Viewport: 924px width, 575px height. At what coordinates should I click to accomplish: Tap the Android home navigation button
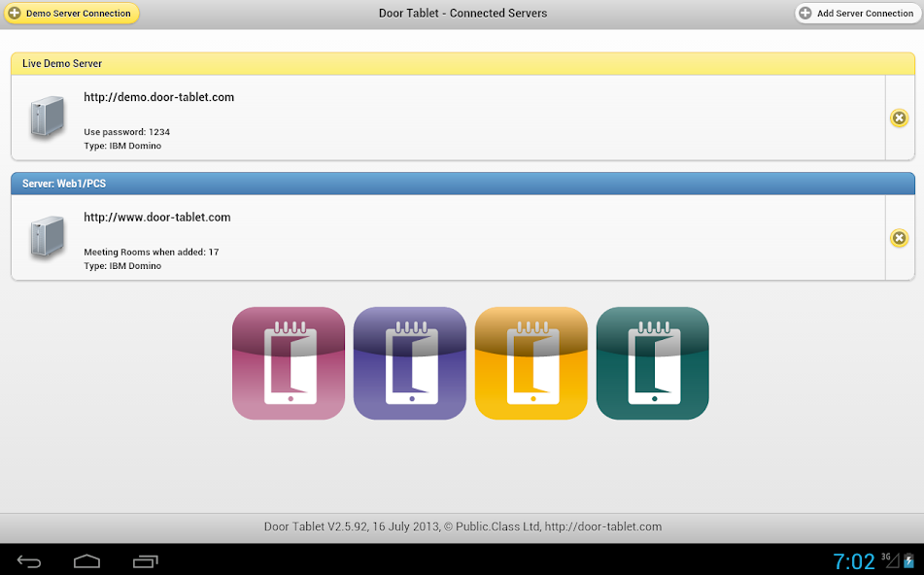pos(87,560)
